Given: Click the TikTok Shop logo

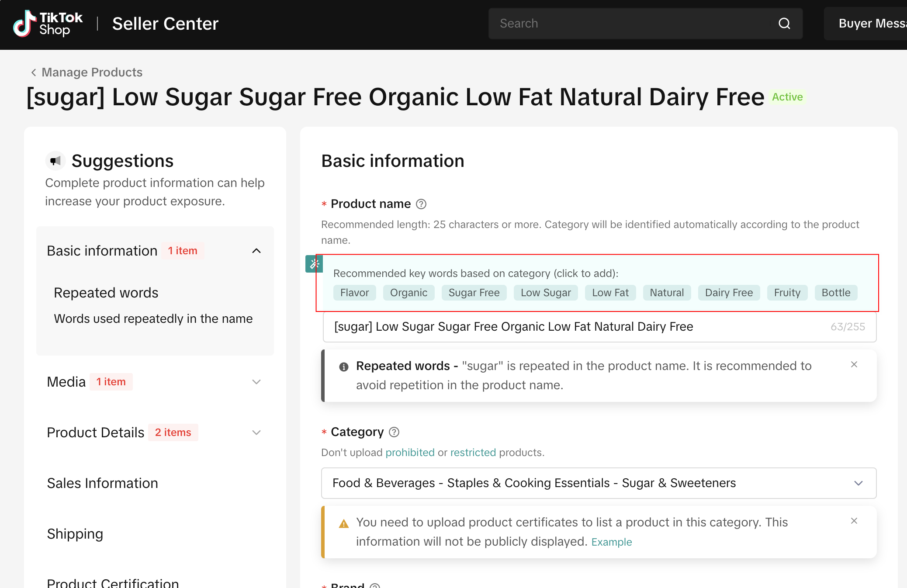Looking at the screenshot, I should point(48,24).
